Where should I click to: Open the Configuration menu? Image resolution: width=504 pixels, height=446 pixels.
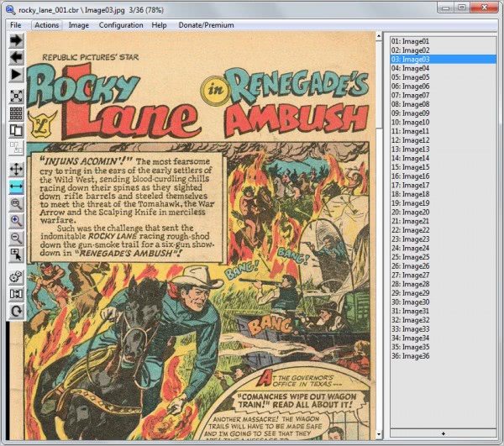tap(121, 25)
